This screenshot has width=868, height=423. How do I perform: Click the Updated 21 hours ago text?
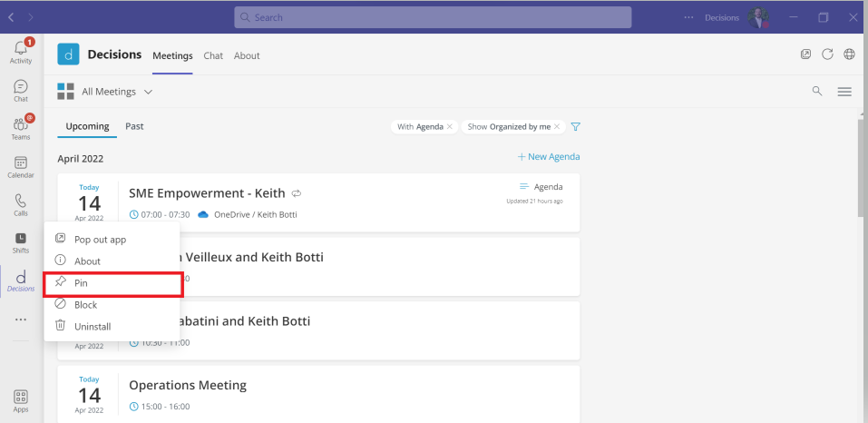(535, 201)
